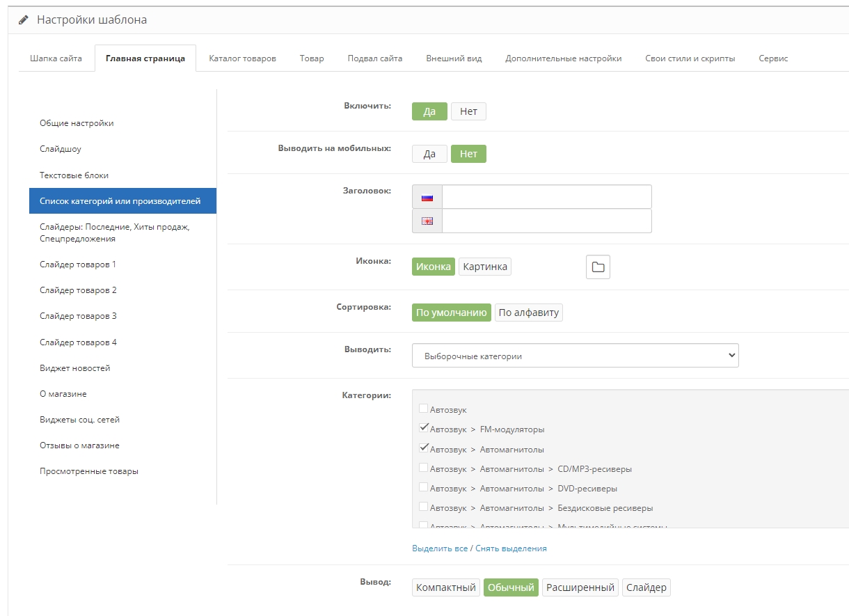Image resolution: width=849 pixels, height=616 pixels.
Task: Select Картинка in the Иконка row
Action: tap(485, 267)
